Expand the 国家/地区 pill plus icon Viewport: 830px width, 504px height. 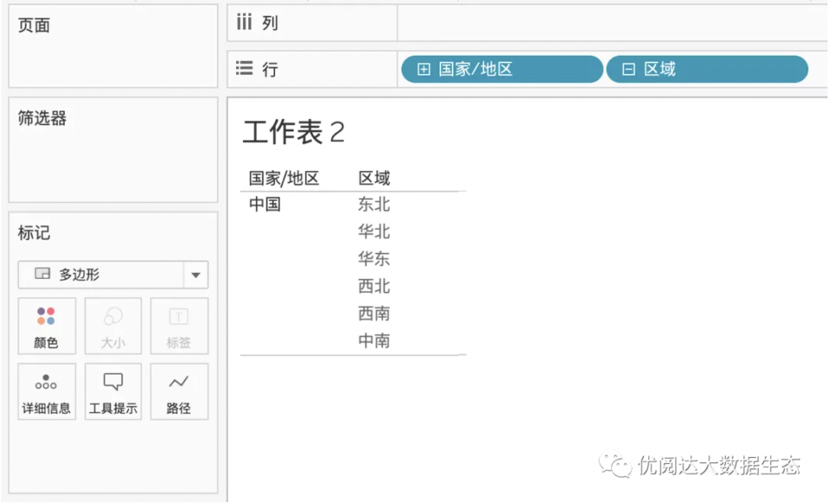[x=424, y=70]
